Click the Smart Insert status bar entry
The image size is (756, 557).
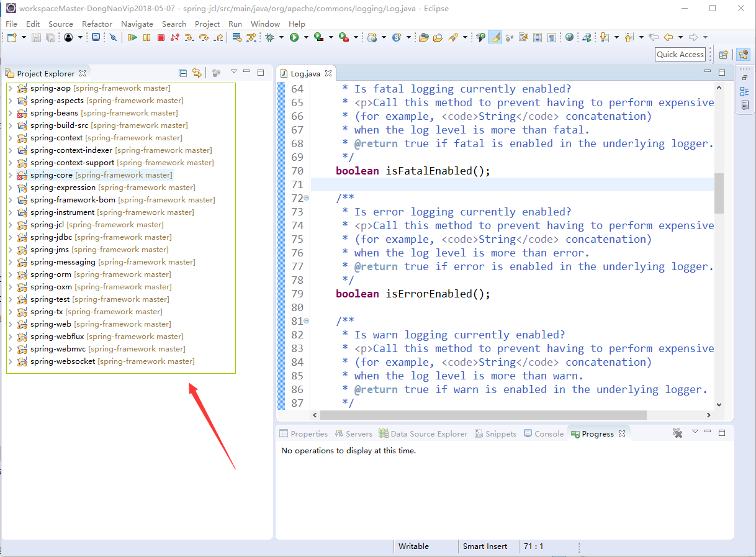tap(485, 546)
